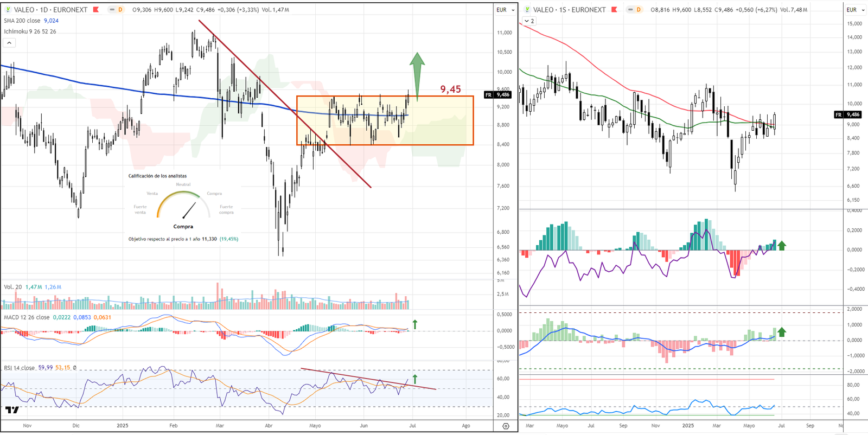This screenshot has width=868, height=435.
Task: Click the TradingView logo in the left chart
Action: point(12,410)
